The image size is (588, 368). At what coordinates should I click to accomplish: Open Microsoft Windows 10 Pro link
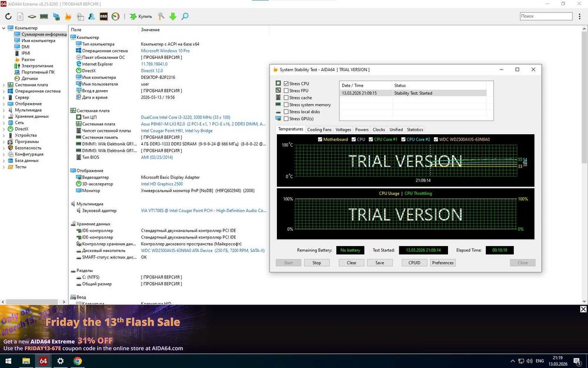point(165,51)
